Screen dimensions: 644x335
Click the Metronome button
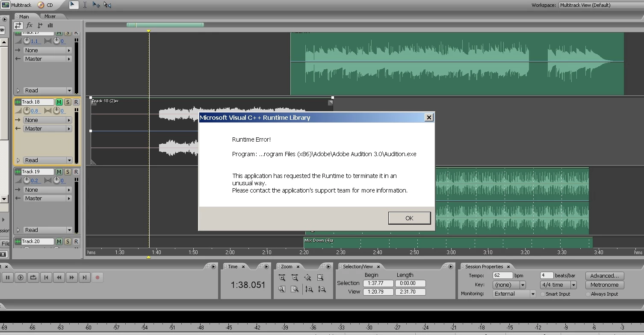[604, 285]
